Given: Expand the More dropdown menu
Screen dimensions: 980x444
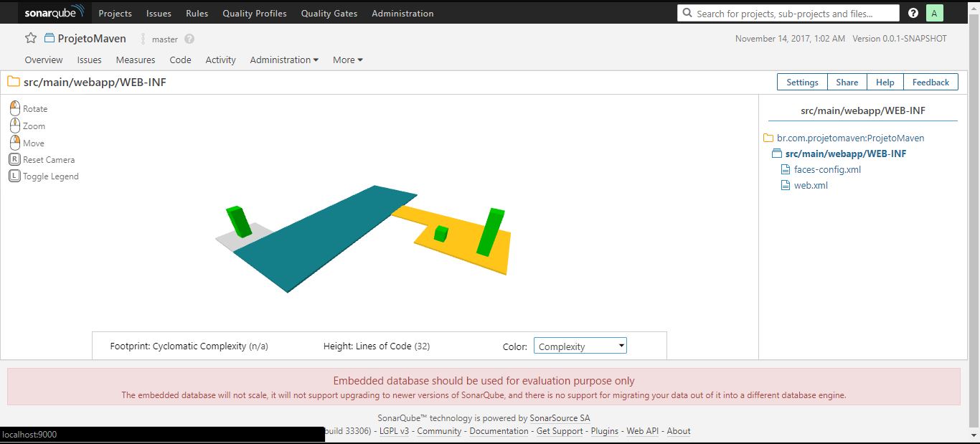Looking at the screenshot, I should point(348,60).
